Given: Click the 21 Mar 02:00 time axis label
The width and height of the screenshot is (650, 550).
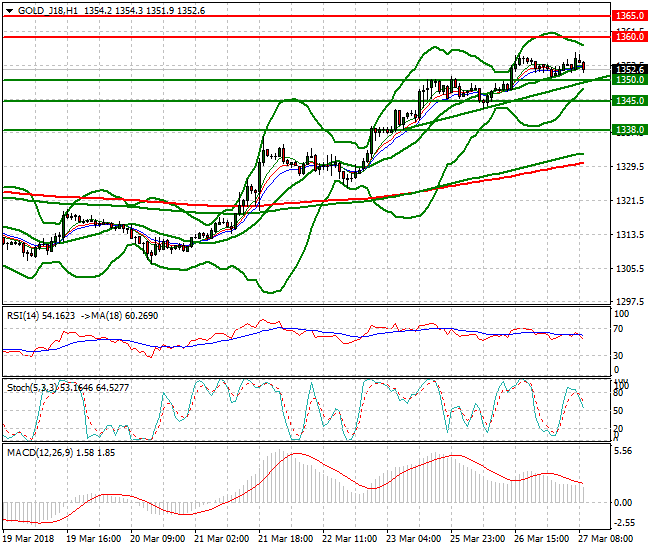Looking at the screenshot, I should pyautogui.click(x=221, y=539).
